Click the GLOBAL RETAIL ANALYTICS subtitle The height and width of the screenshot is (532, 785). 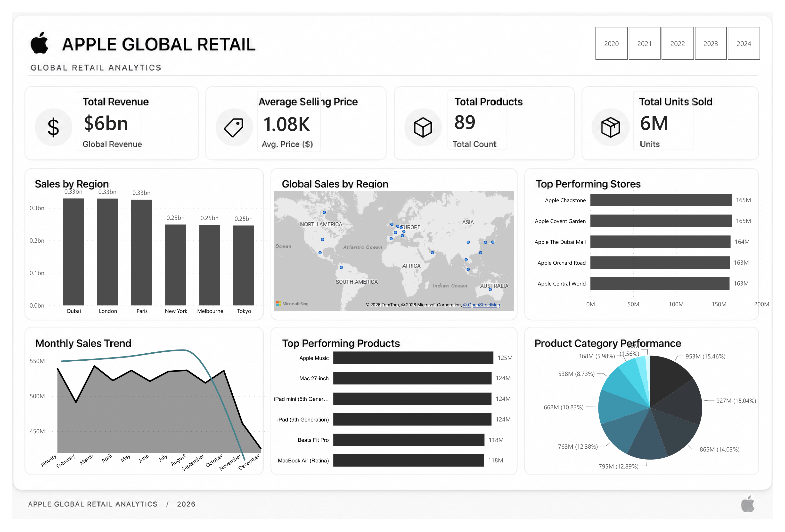96,68
